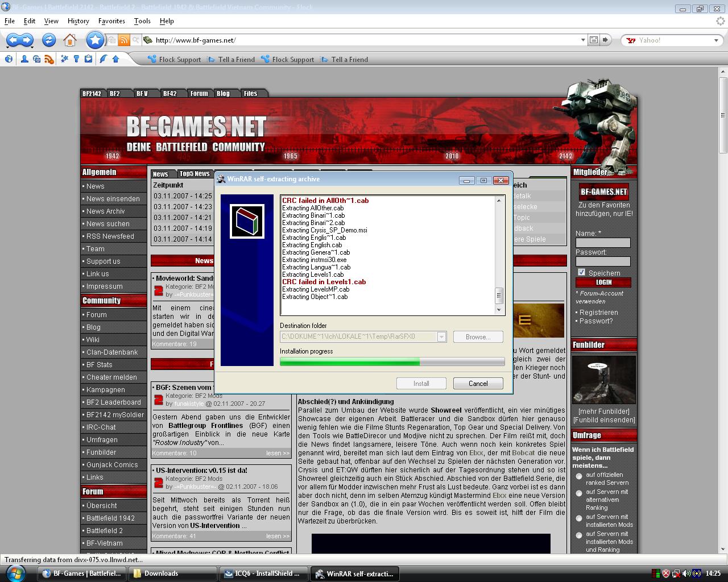
Task: Open the Accounts and Services key icon
Action: click(76, 59)
